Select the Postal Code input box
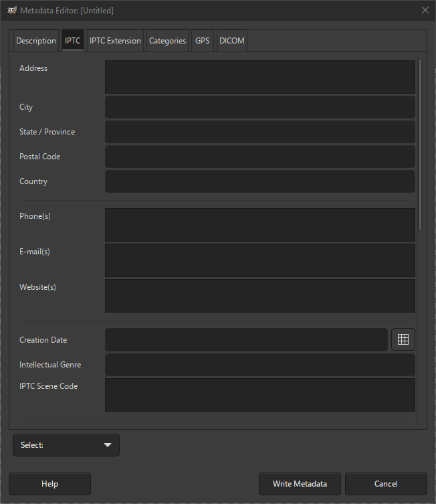Screen dimensions: 436x504 coord(259,157)
